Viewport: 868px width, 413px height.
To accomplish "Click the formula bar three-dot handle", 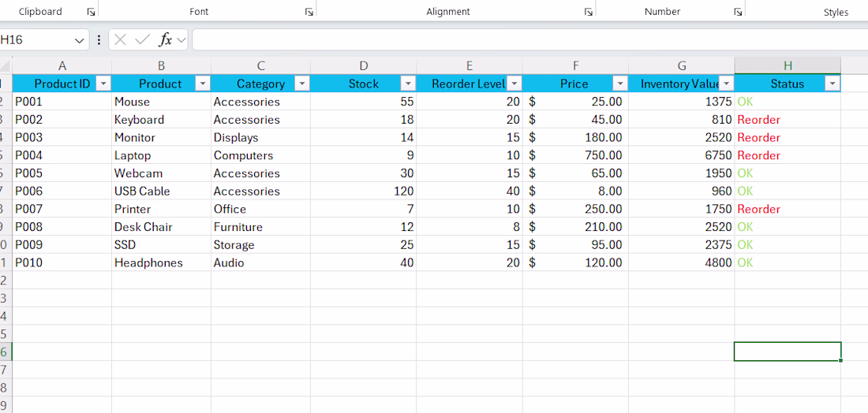I will pyautogui.click(x=99, y=40).
